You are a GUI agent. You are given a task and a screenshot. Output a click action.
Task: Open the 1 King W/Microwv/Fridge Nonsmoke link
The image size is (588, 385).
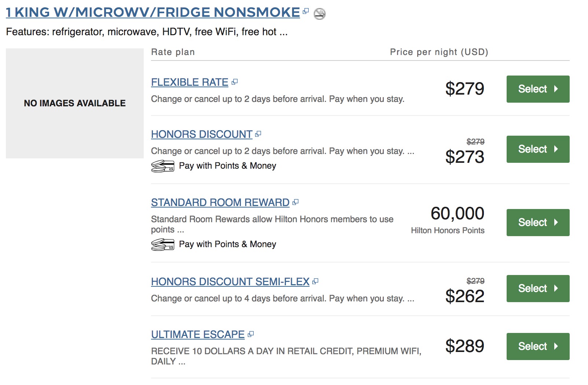[x=153, y=12]
